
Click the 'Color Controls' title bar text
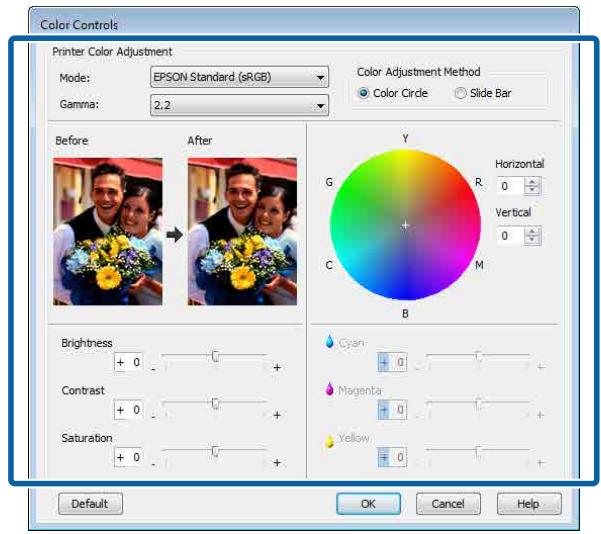click(x=79, y=25)
